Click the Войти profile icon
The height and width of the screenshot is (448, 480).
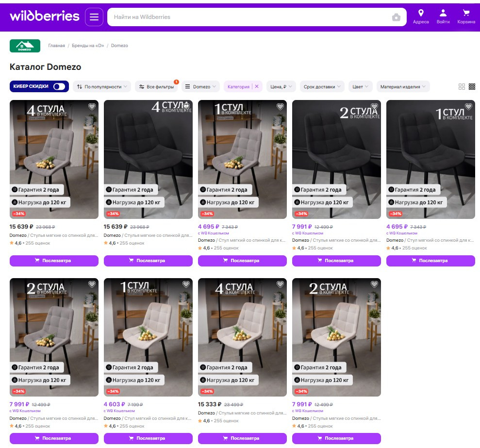pos(443,17)
